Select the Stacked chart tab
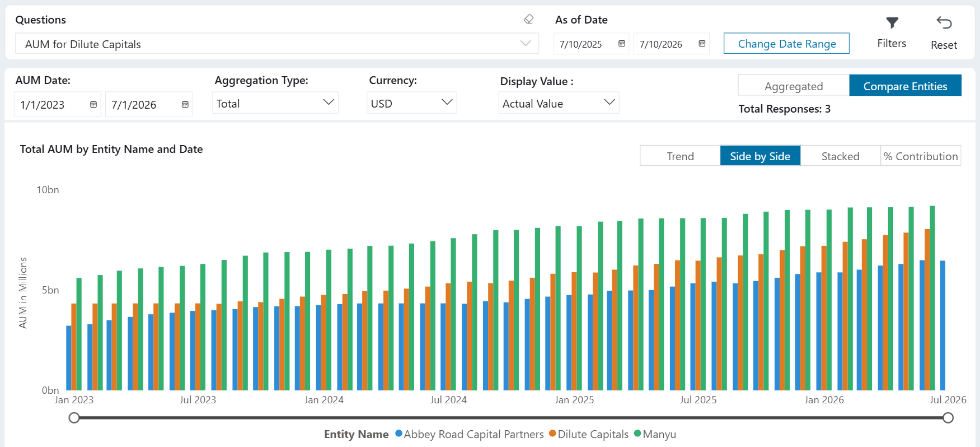980x447 pixels. point(840,156)
